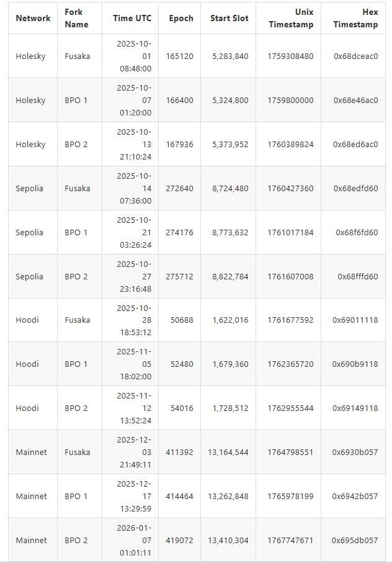Select hex timestamp 0x68dceac0
The image size is (392, 563).
[x=355, y=56]
